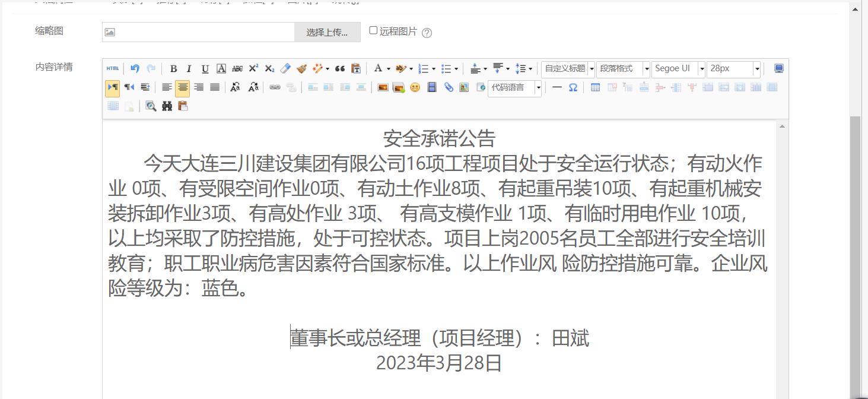Paste as plain text
This screenshot has height=399, width=868.
[x=356, y=69]
